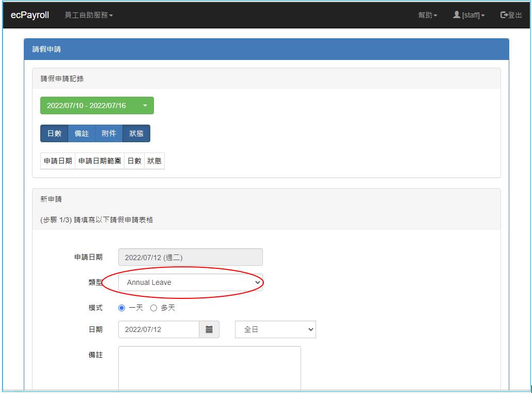Image resolution: width=532 pixels, height=393 pixels.
Task: Click inside the 備註 textarea
Action: tap(210, 368)
